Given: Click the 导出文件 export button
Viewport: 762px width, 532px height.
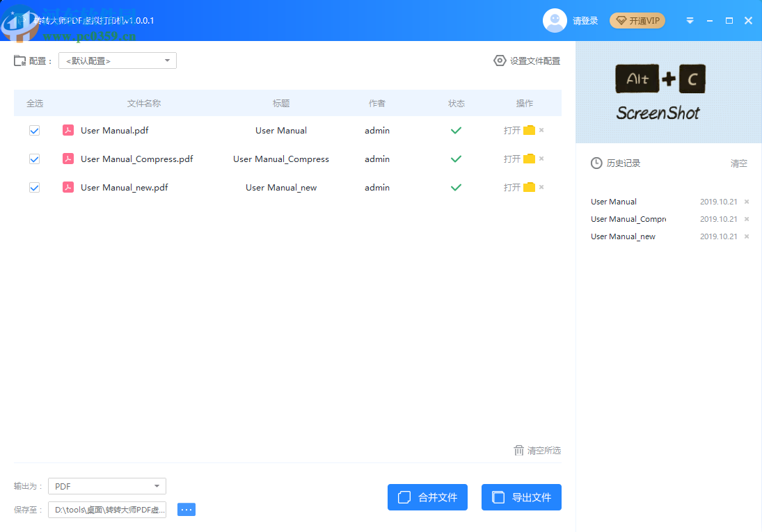Looking at the screenshot, I should (x=521, y=497).
